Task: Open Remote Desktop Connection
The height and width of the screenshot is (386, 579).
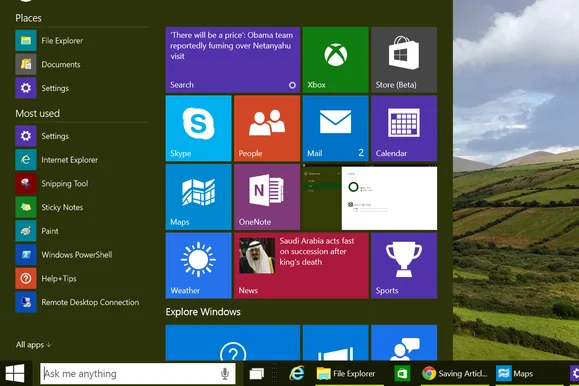Action: coord(82,302)
